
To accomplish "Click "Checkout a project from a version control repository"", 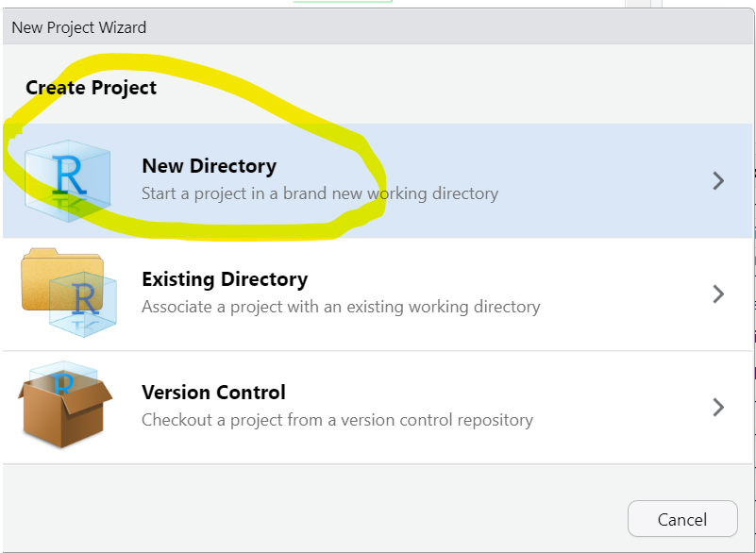I will 337,420.
